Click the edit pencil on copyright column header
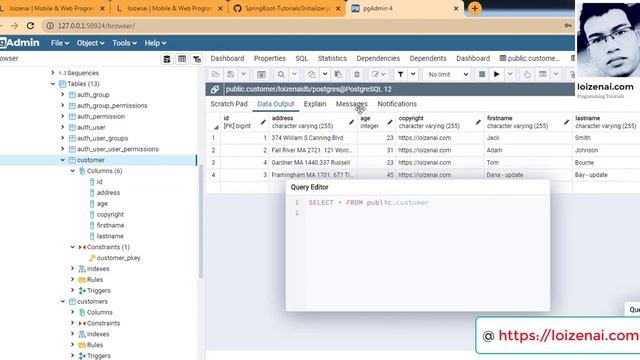 [478, 122]
